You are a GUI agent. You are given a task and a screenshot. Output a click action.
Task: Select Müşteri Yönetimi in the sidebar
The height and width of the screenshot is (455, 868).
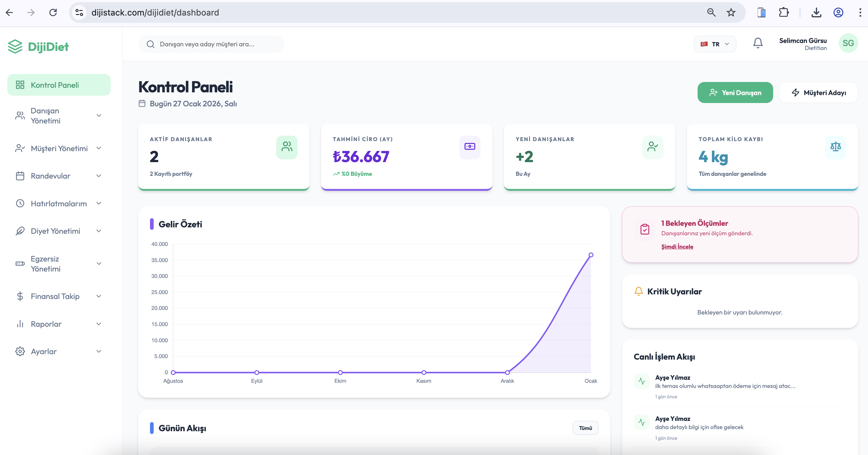[x=59, y=148]
